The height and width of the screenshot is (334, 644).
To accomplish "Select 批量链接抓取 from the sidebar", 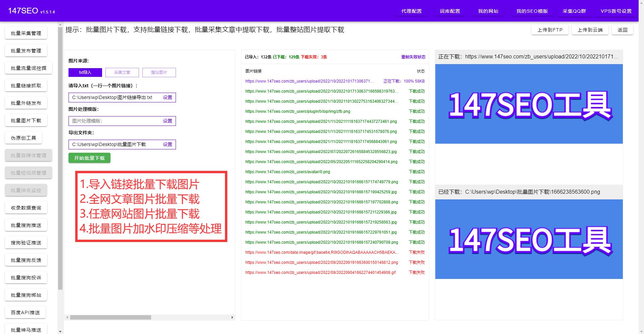I will coord(26,85).
